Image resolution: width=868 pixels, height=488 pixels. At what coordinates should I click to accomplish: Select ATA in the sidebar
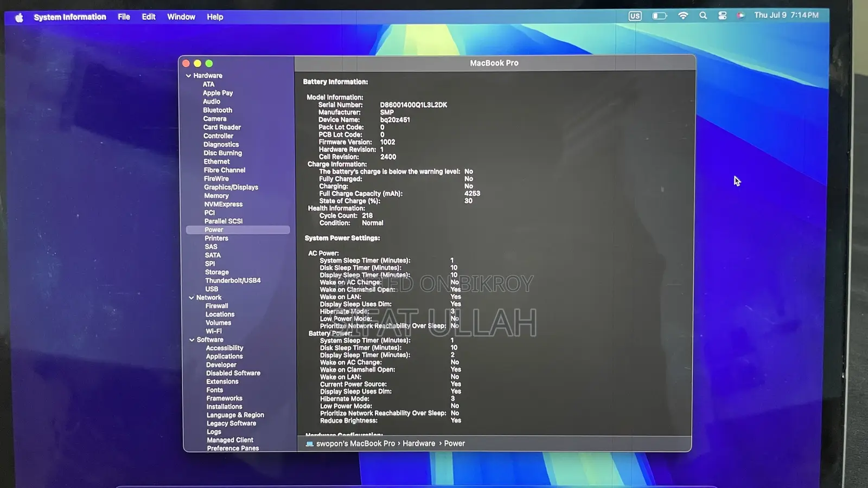(208, 85)
